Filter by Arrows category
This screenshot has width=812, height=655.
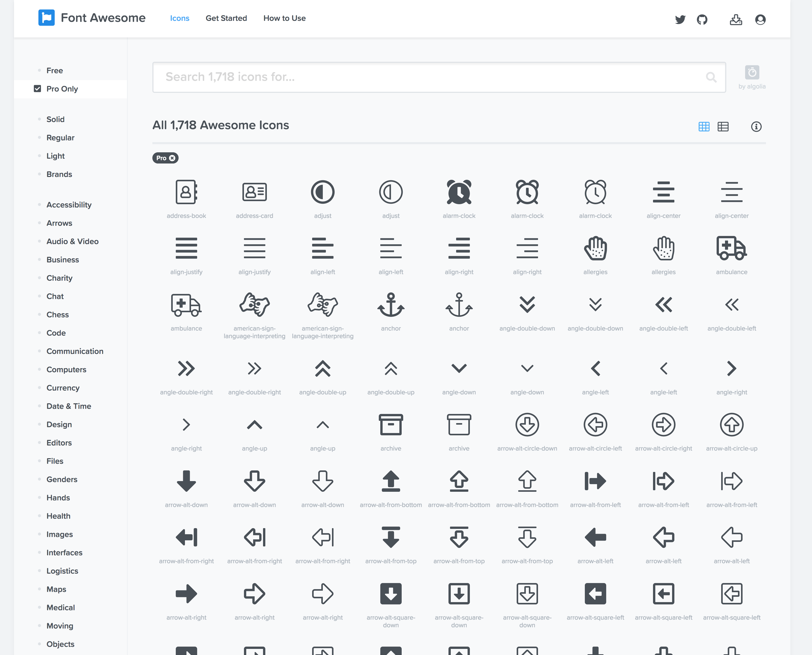59,223
